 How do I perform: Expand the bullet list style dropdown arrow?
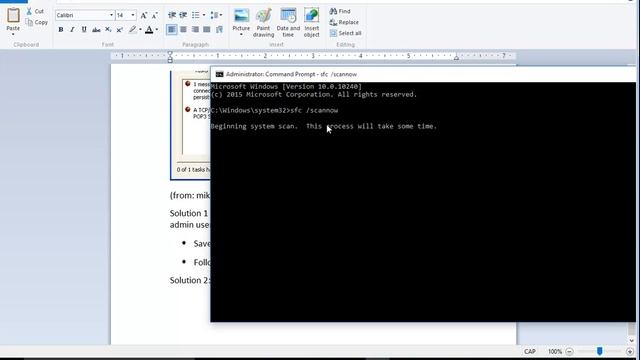[x=204, y=15]
